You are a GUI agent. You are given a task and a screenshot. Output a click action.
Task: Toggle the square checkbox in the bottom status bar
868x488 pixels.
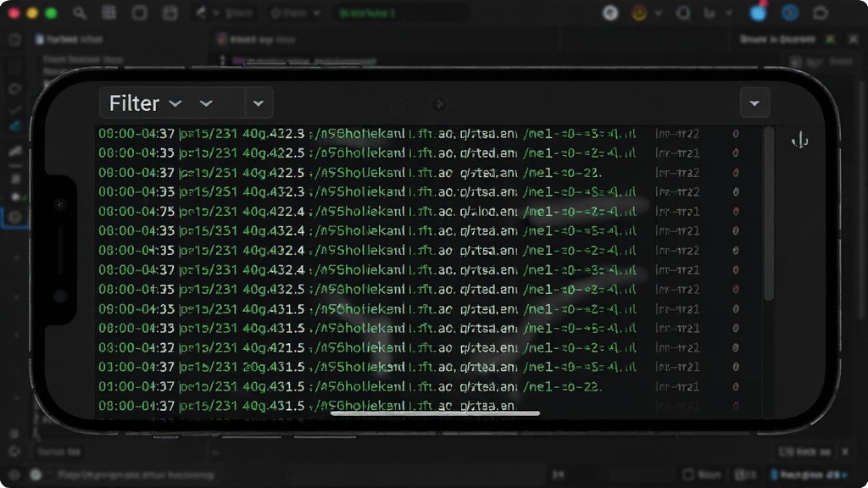point(688,474)
